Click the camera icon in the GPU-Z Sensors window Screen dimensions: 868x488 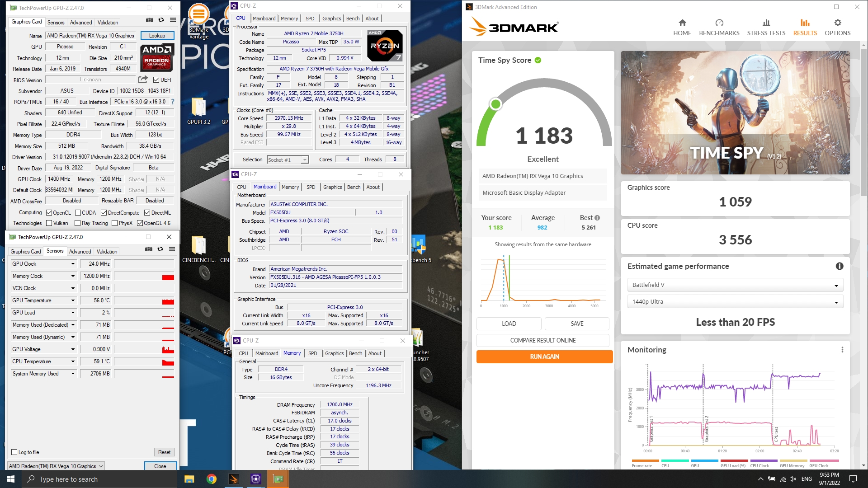(x=149, y=249)
